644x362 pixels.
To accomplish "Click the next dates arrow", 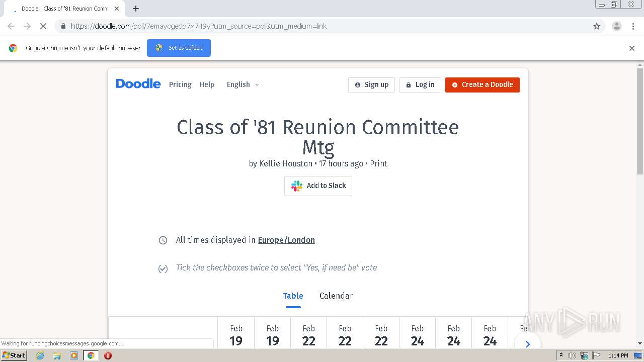I will tap(527, 344).
